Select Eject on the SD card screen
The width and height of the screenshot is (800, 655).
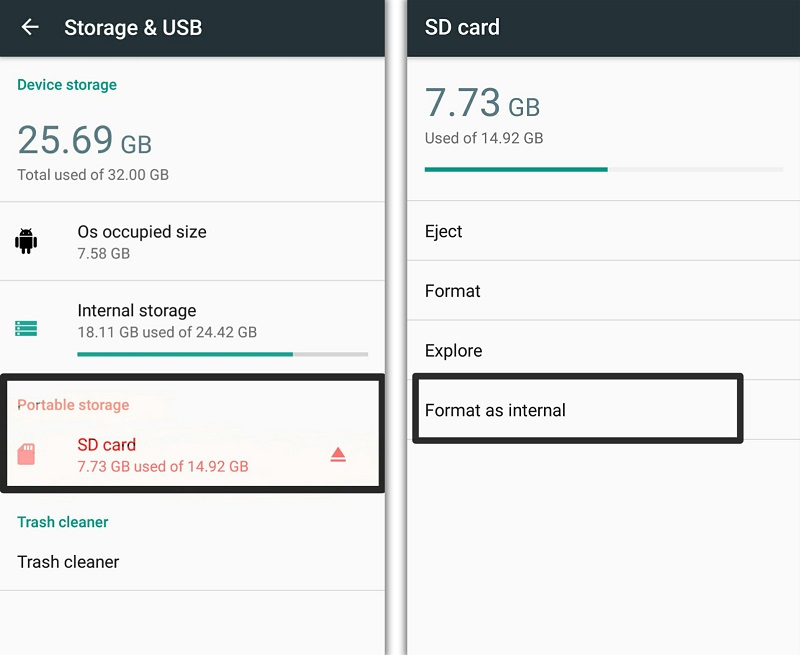(444, 231)
